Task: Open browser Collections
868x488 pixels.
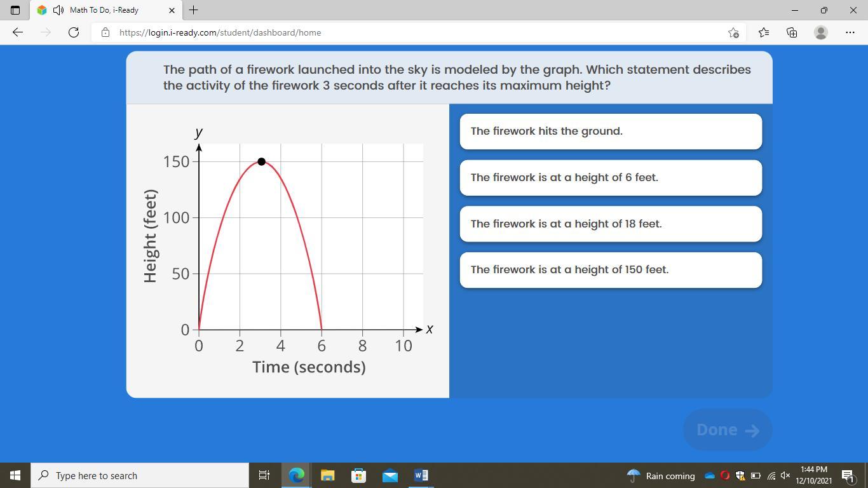Action: coord(792,32)
